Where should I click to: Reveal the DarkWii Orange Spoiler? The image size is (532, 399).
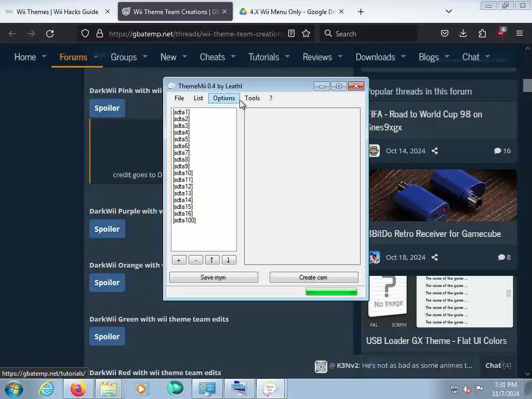click(x=107, y=283)
